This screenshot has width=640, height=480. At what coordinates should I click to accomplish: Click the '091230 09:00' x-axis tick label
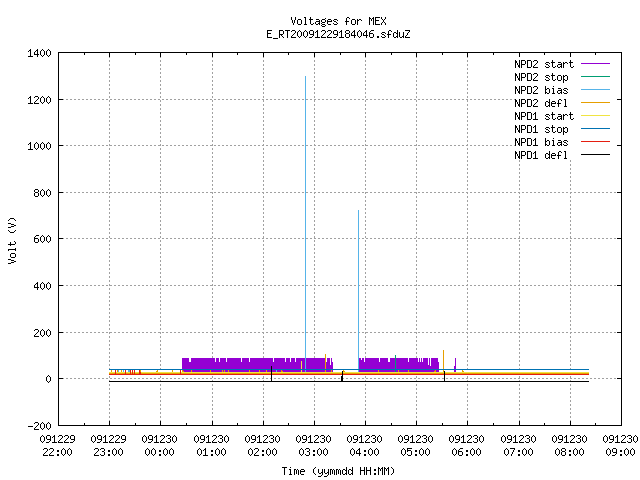[620, 446]
